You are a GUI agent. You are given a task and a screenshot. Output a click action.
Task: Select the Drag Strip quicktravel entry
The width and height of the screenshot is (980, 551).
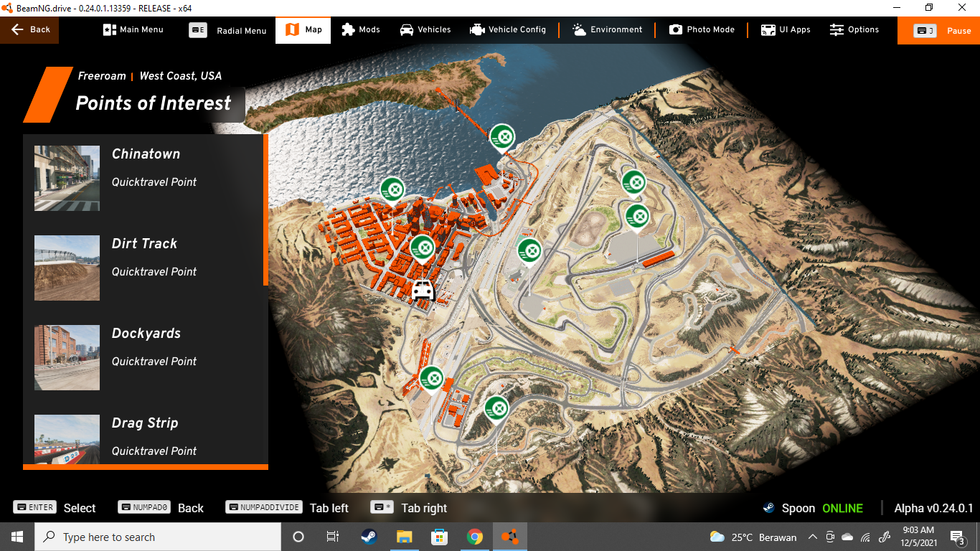tap(143, 433)
